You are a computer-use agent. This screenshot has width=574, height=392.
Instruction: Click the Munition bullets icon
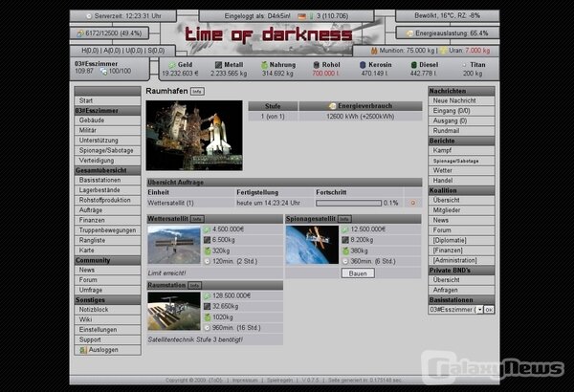point(374,51)
